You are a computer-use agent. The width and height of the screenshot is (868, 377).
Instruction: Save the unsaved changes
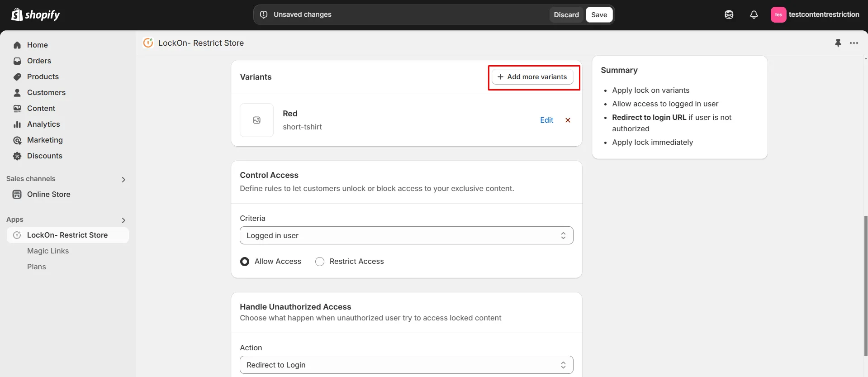(599, 14)
